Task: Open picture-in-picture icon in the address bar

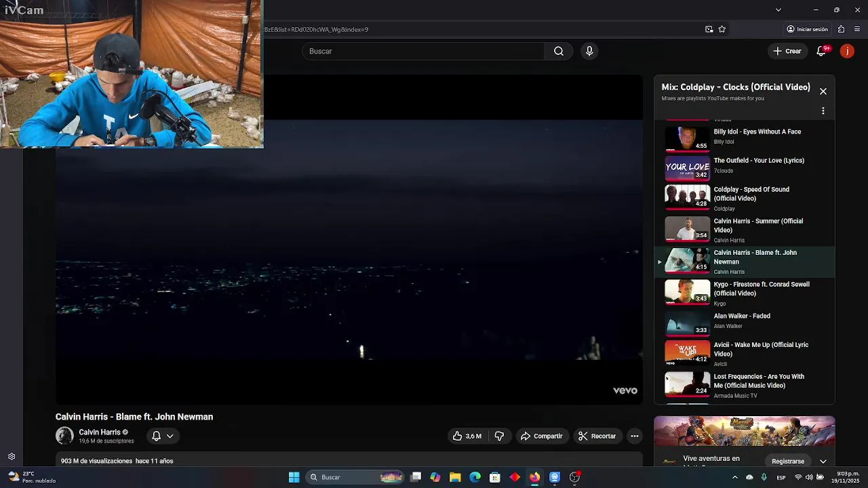Action: 709,29
